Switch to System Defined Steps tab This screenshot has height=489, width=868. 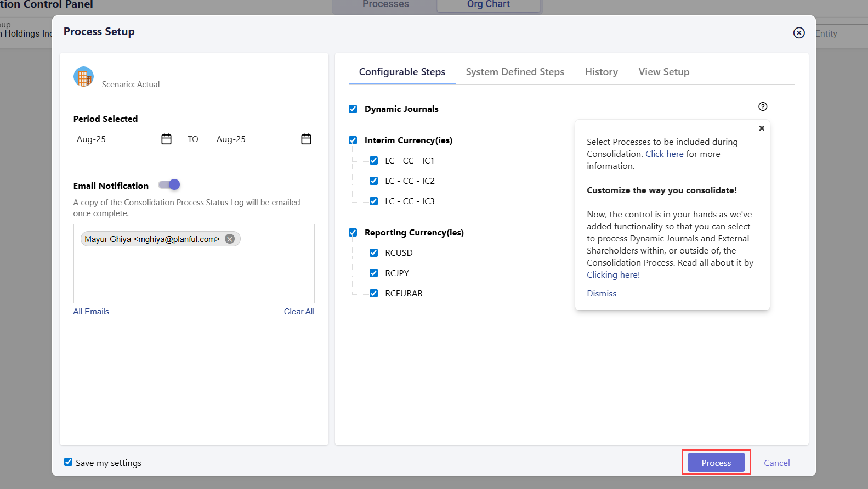coord(514,72)
